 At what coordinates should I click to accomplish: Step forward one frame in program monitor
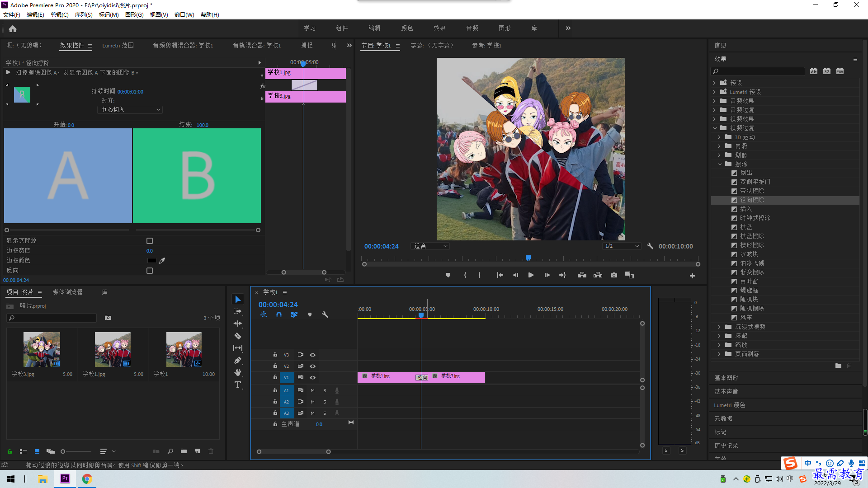coord(547,275)
